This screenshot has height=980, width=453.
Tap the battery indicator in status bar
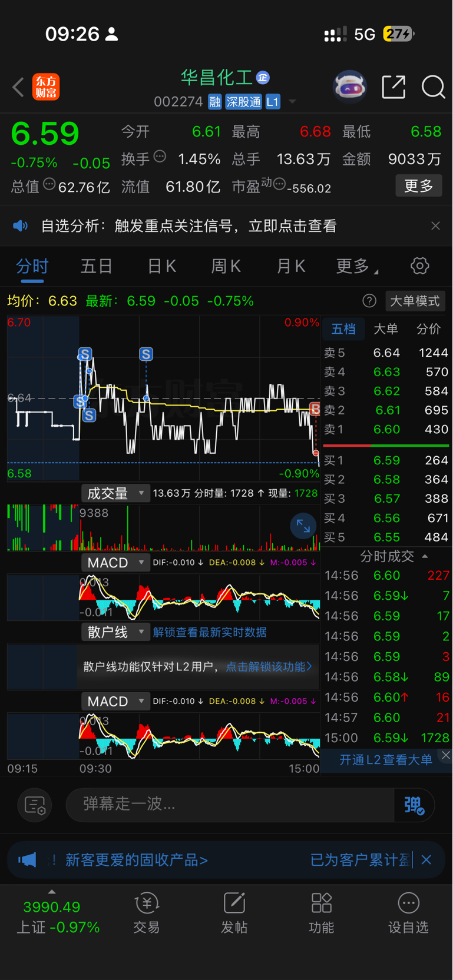tap(399, 34)
